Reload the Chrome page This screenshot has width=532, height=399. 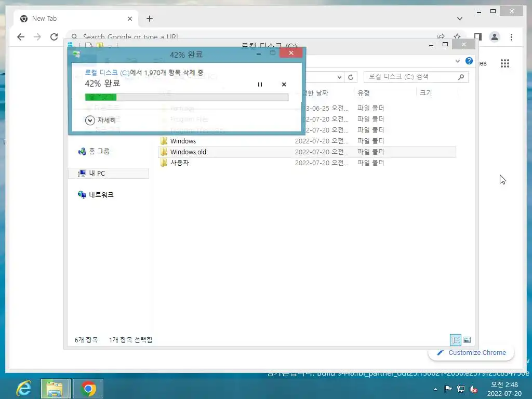[54, 37]
